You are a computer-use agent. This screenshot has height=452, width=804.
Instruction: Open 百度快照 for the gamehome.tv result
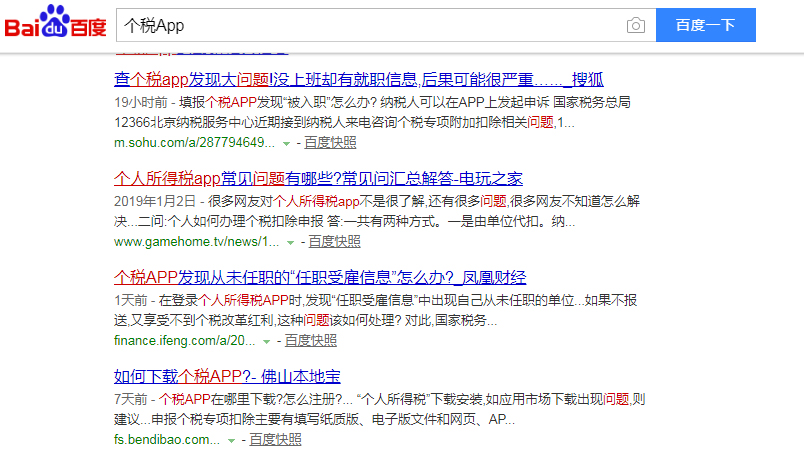pos(334,241)
